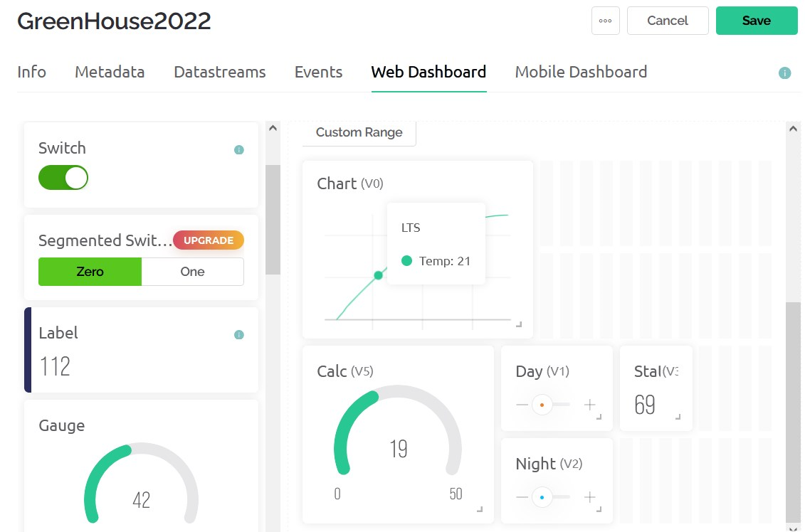Screen dimensions: 805x532
Task: Open the Mobile Dashboard tab
Action: click(x=581, y=72)
